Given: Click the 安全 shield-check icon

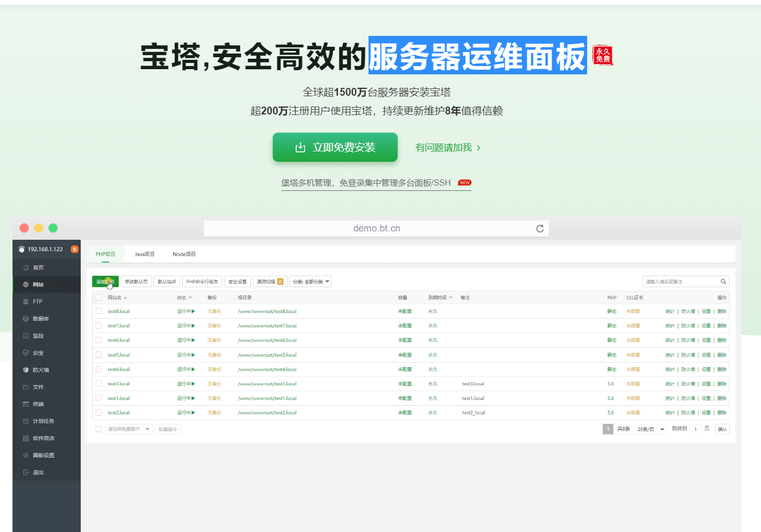Looking at the screenshot, I should [x=26, y=353].
